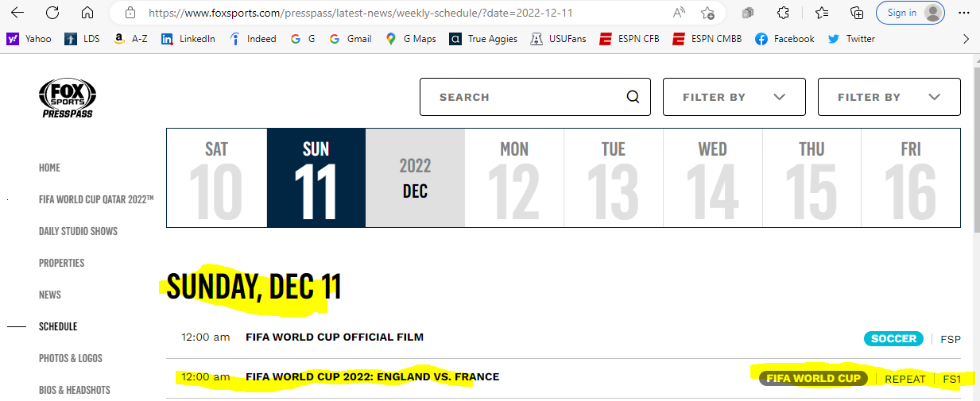Click the search magnifier icon
The height and width of the screenshot is (401, 980).
click(633, 97)
